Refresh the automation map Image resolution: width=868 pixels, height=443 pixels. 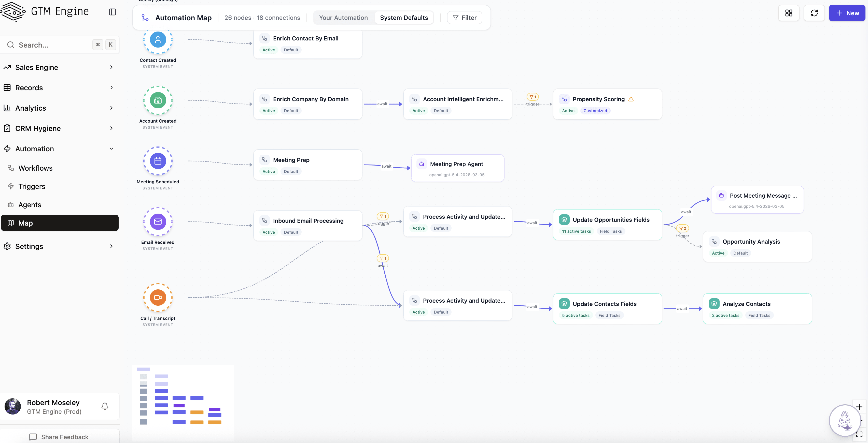(x=814, y=13)
